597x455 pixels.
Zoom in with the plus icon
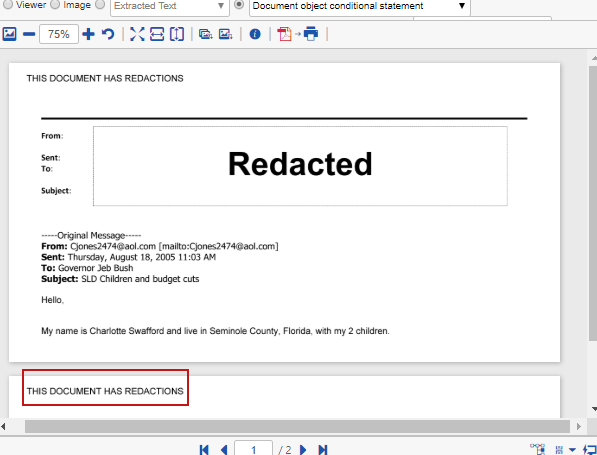[88, 34]
